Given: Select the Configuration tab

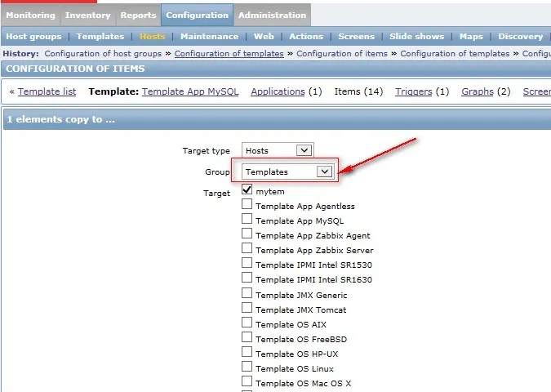Looking at the screenshot, I should click(x=198, y=16).
